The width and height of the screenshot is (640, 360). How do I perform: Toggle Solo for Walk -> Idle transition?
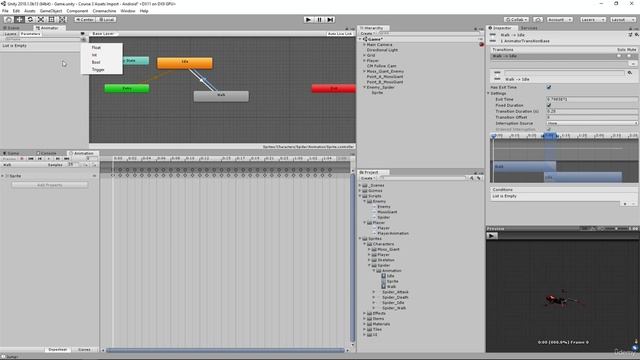(x=620, y=56)
